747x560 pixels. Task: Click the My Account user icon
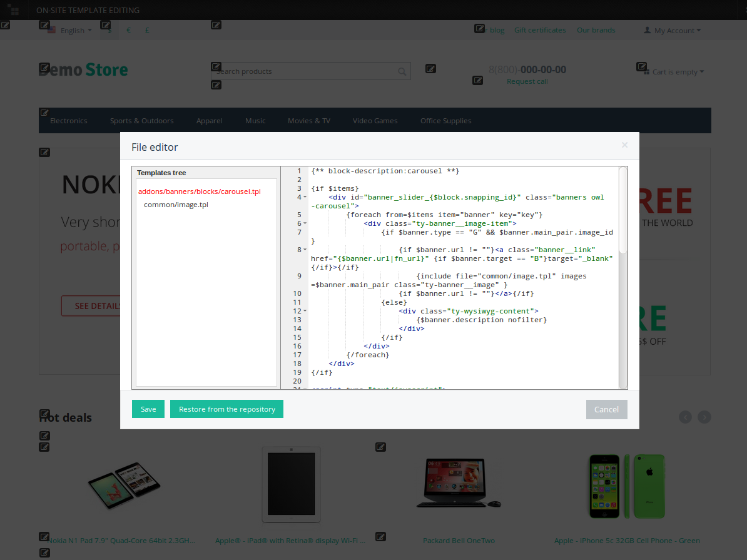click(x=647, y=30)
